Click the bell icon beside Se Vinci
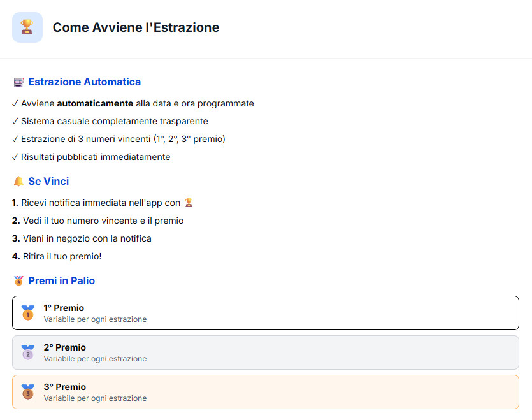 click(x=18, y=181)
